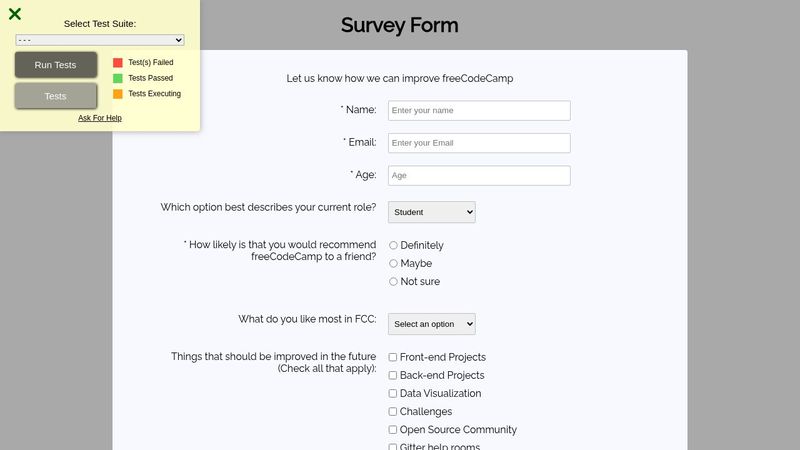800x450 pixels.
Task: Click the Name input field
Action: pos(479,110)
